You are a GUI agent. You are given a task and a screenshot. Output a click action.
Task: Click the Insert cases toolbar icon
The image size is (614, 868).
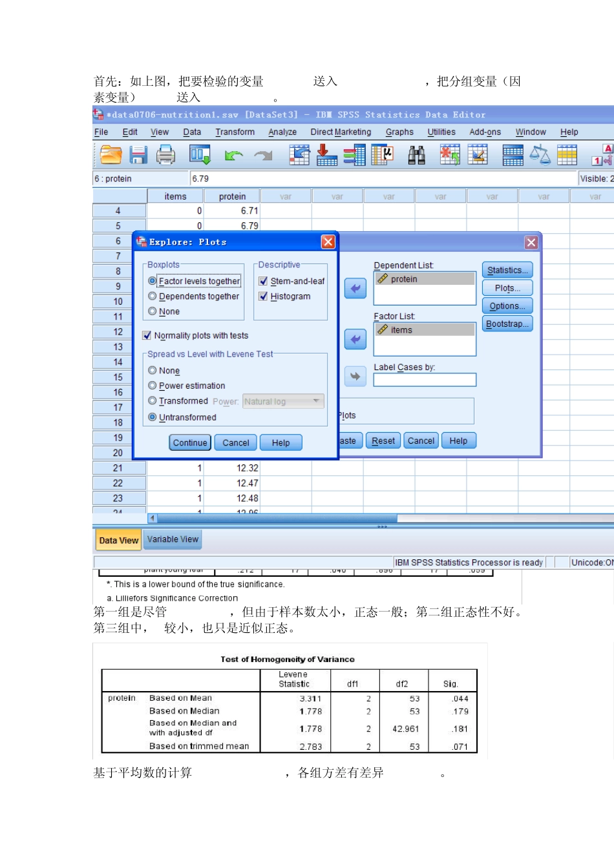click(450, 155)
